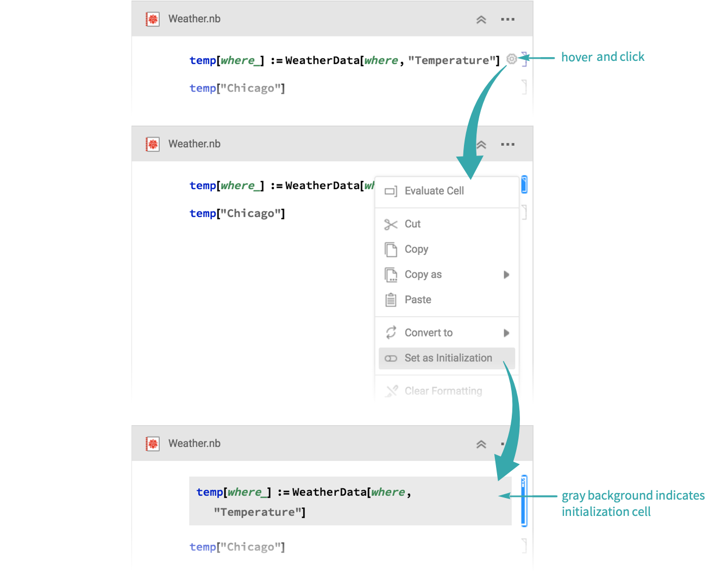Click the gear icon beside the temp definition cell

click(x=511, y=59)
